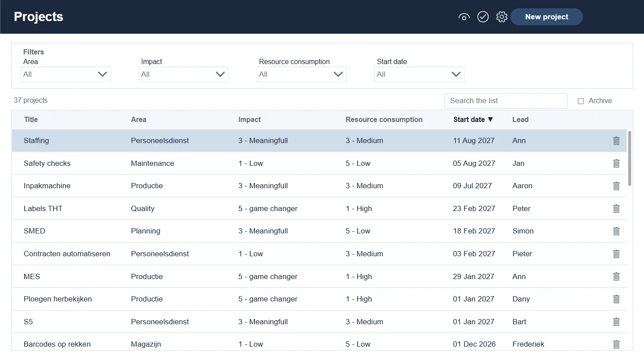Expand the Impact filter dropdown
644x362 pixels.
coord(183,74)
